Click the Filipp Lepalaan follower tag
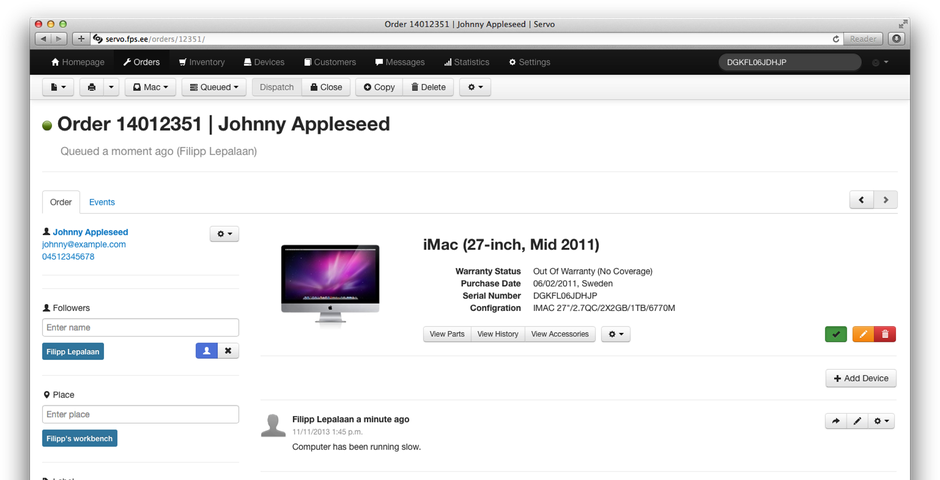 [x=73, y=352]
